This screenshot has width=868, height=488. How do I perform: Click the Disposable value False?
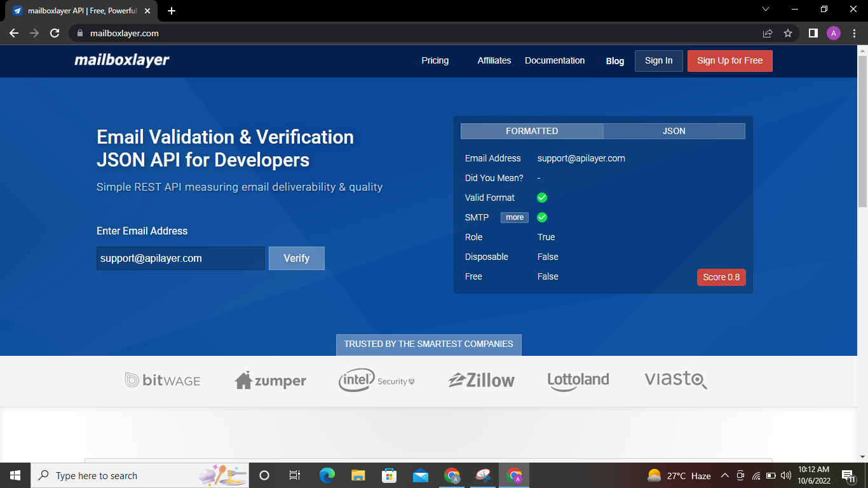pyautogui.click(x=548, y=257)
